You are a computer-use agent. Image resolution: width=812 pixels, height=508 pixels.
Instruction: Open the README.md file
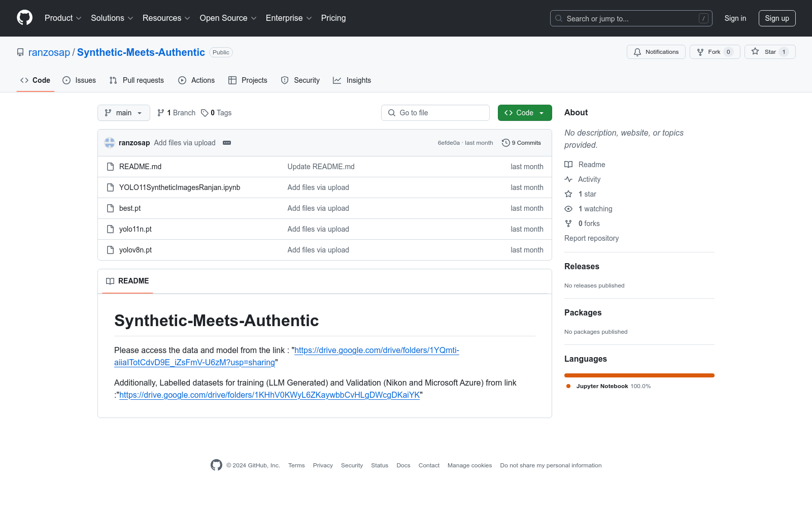140,167
